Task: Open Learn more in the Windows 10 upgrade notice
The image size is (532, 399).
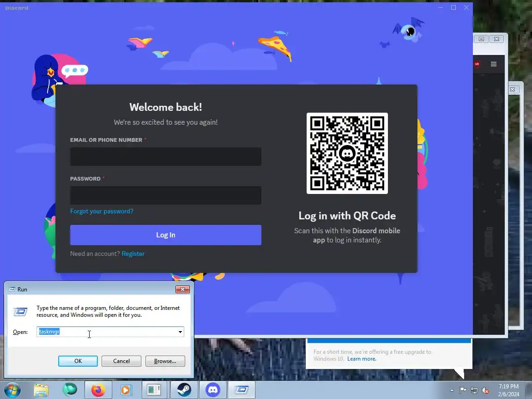Action: click(362, 359)
